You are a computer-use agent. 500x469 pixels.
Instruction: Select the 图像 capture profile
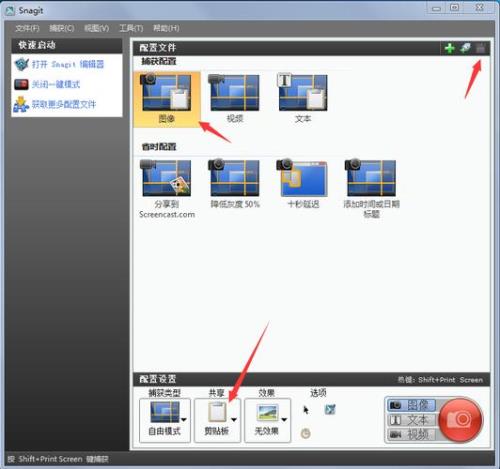click(x=167, y=99)
